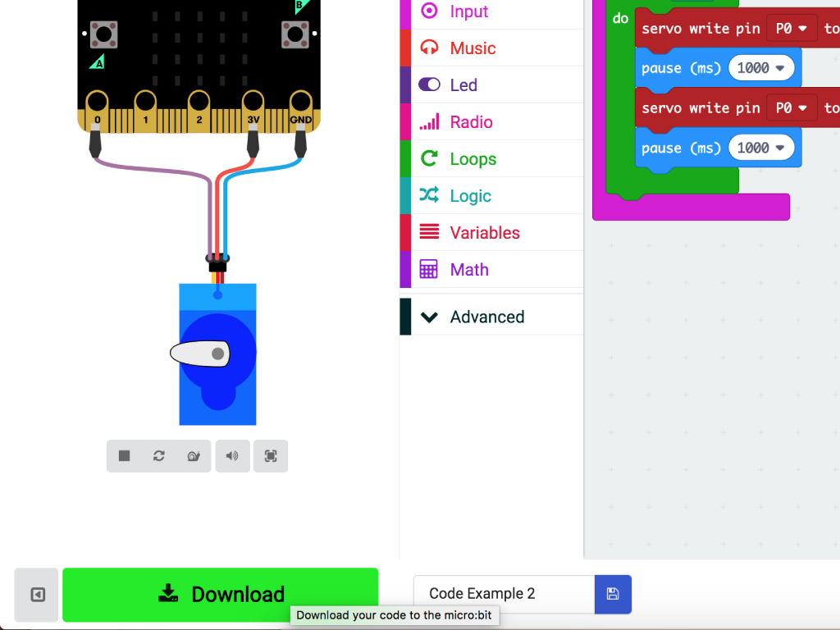This screenshot has height=630, width=840.
Task: Mute the simulator audio
Action: [x=232, y=456]
